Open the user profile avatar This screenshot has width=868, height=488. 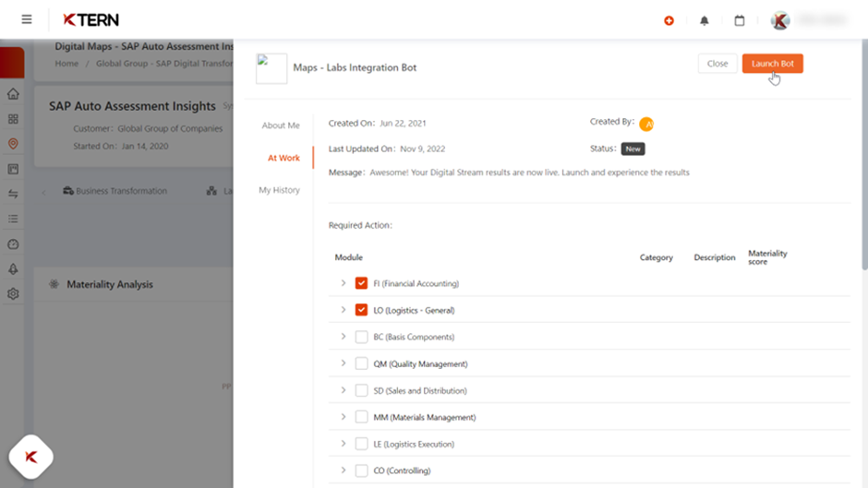coord(780,20)
